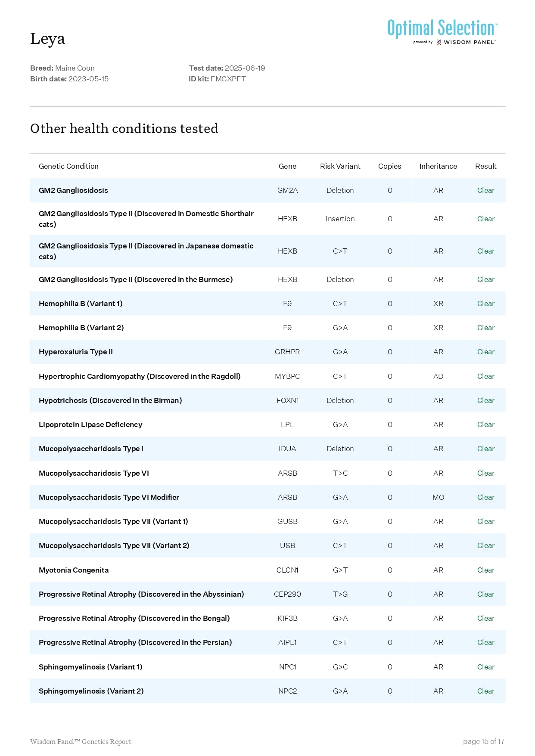Click the Insertion risk variant for HEXB
Image resolution: width=535 pixels, height=756 pixels.
tap(340, 219)
